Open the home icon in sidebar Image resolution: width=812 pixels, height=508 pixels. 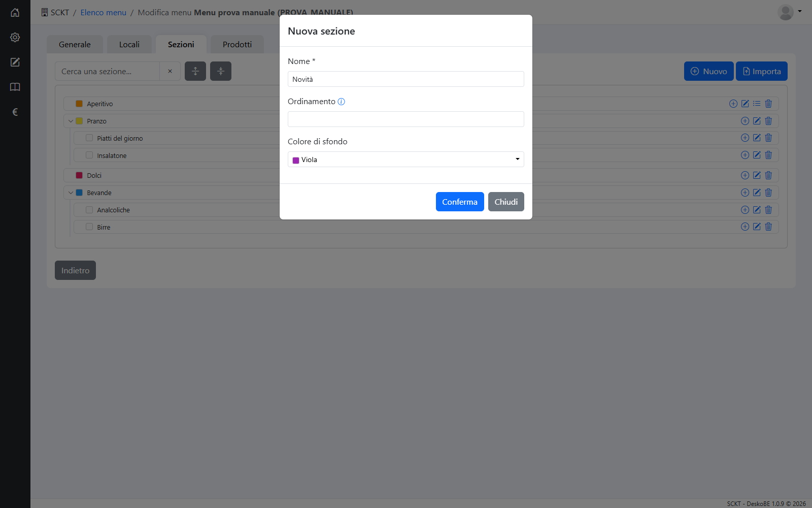tap(15, 13)
